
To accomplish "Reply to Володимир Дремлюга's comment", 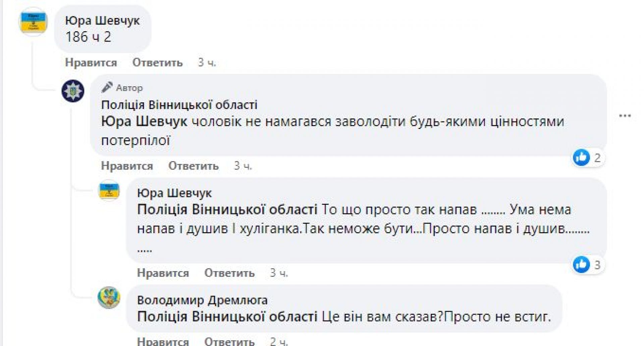I will click(x=229, y=342).
